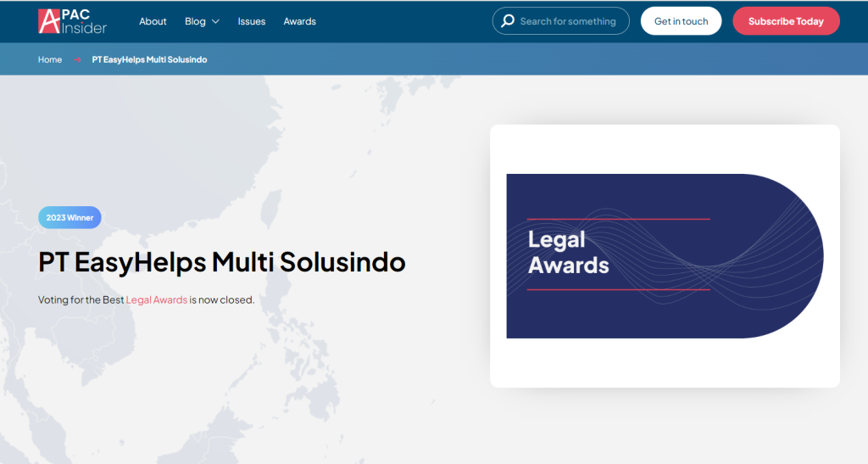Click the magnifying glass search icon
This screenshot has width=868, height=464.
[508, 21]
